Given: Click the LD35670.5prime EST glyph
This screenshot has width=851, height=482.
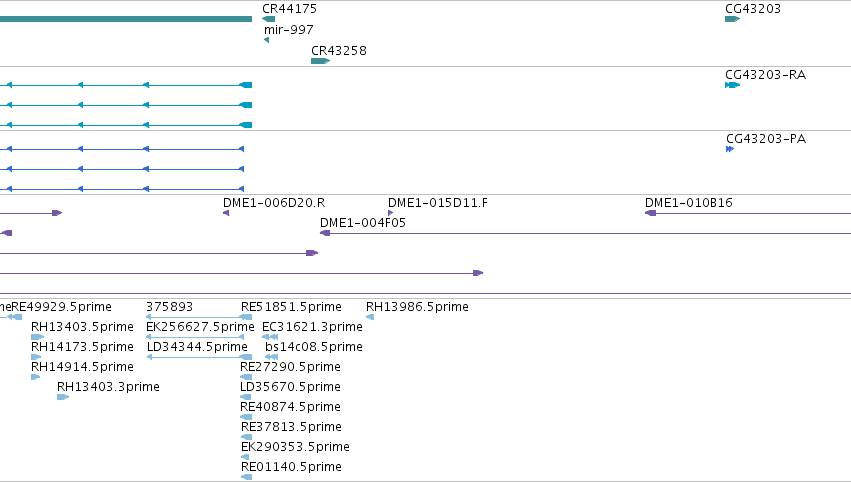Looking at the screenshot, I should pos(245,397).
